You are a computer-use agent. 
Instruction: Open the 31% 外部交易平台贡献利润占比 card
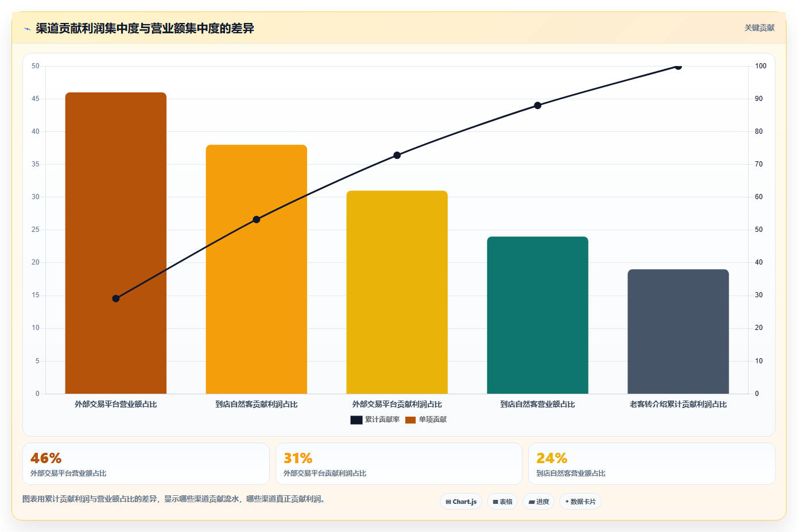pyautogui.click(x=399, y=464)
